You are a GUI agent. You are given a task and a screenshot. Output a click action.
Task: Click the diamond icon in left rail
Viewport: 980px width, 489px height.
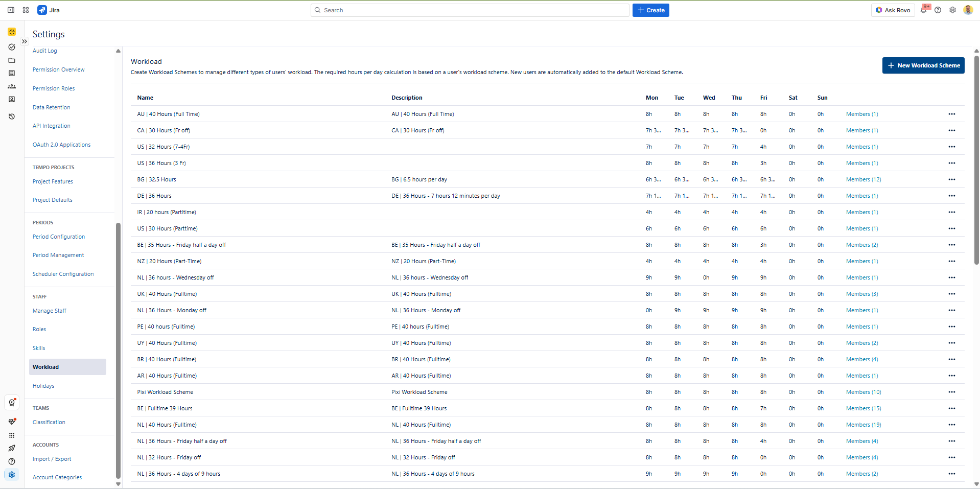click(x=12, y=422)
